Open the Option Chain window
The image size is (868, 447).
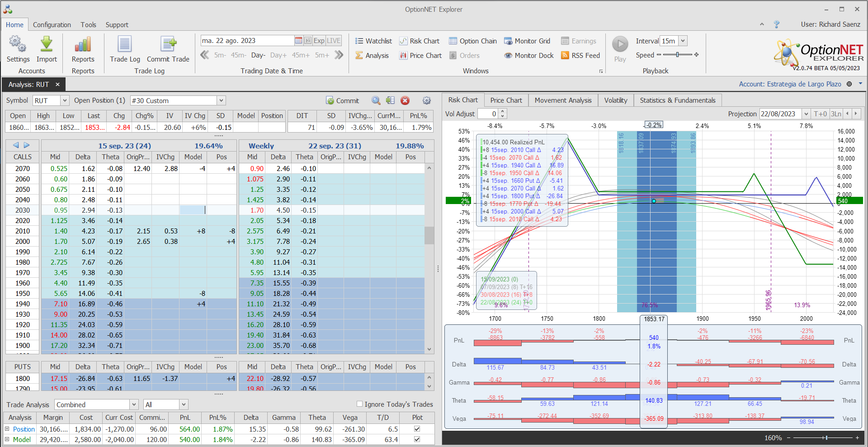pos(472,41)
